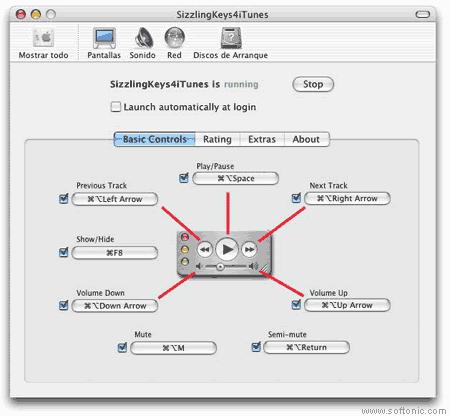This screenshot has width=450, height=416.
Task: Switch to the Rating tab
Action: pos(217,139)
